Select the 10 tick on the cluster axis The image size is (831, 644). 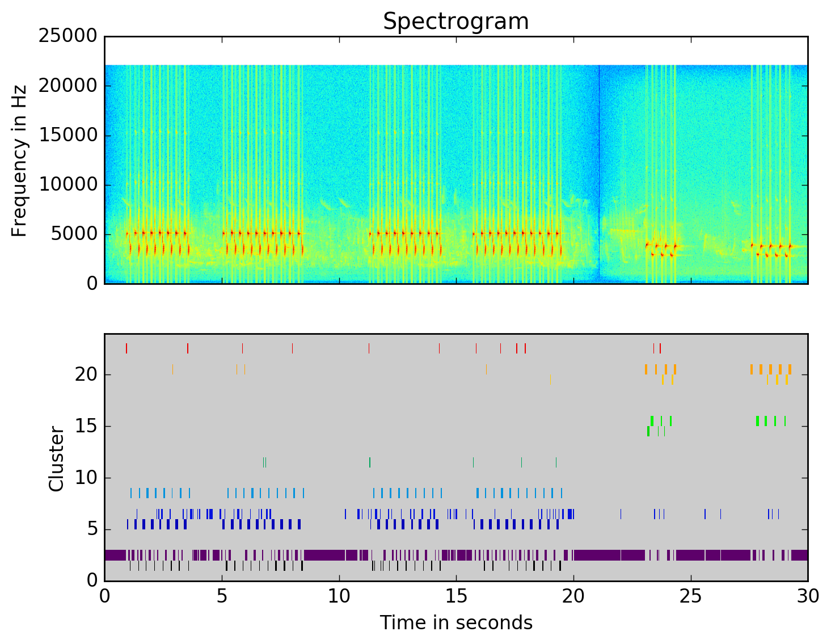pos(85,478)
